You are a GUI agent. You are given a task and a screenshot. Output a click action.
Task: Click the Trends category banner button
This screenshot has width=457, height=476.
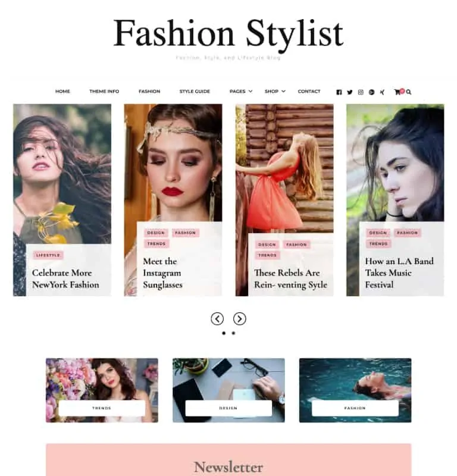pos(102,408)
